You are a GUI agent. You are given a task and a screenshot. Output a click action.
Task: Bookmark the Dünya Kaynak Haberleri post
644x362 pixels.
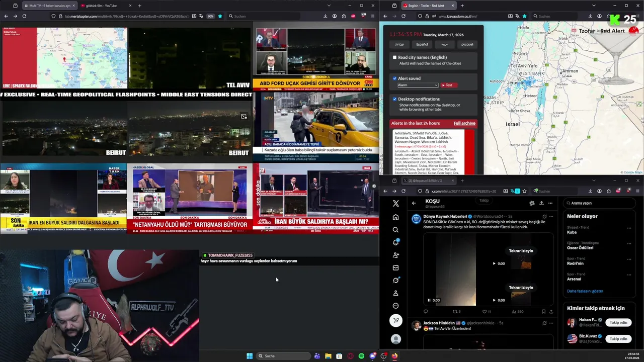[x=543, y=311]
